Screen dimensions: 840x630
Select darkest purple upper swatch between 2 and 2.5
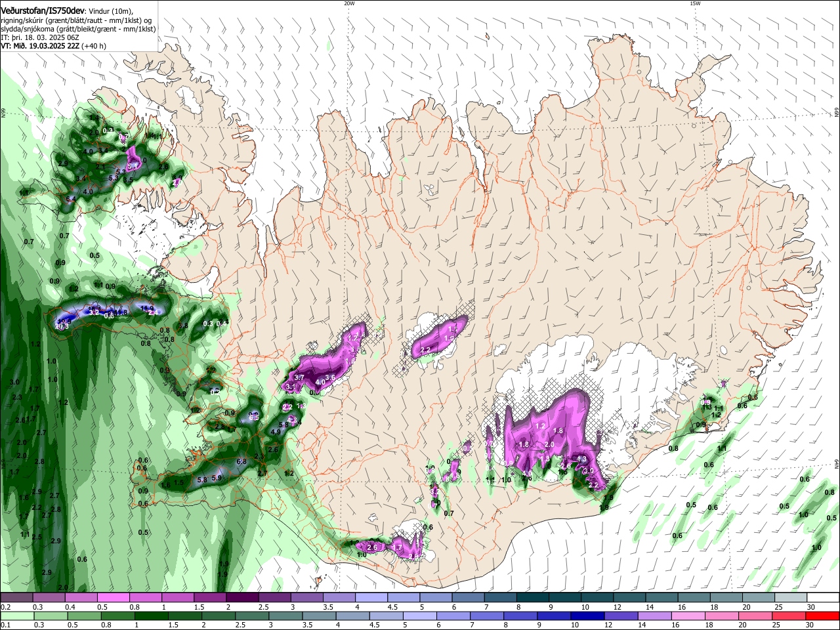coord(242,597)
